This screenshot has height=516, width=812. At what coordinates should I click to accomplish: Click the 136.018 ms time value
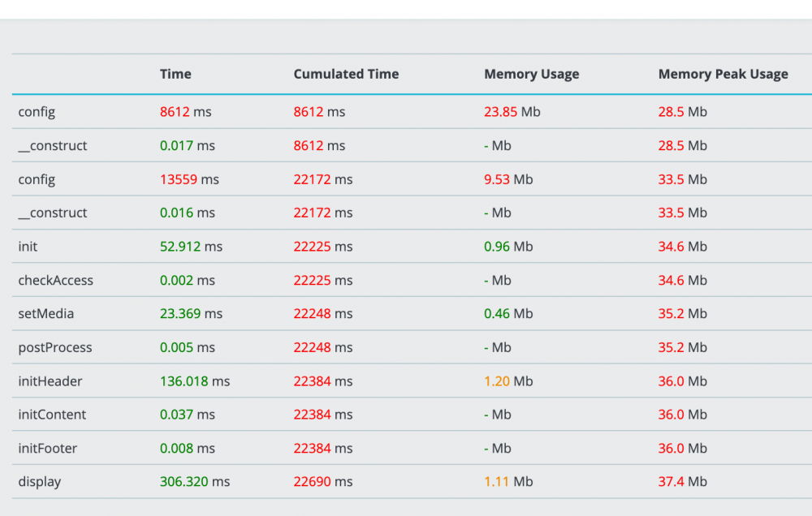tap(195, 381)
